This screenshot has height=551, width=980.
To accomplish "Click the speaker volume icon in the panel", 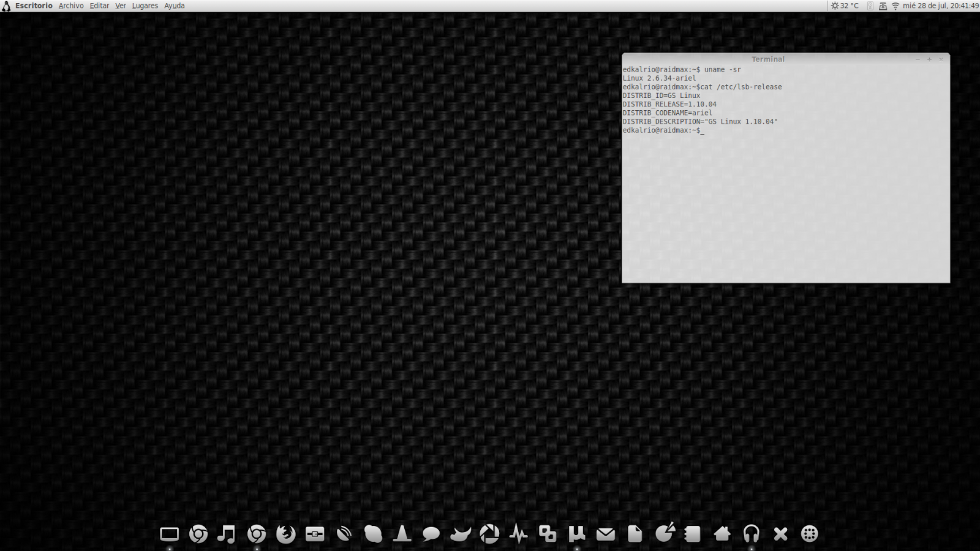I will pos(870,6).
